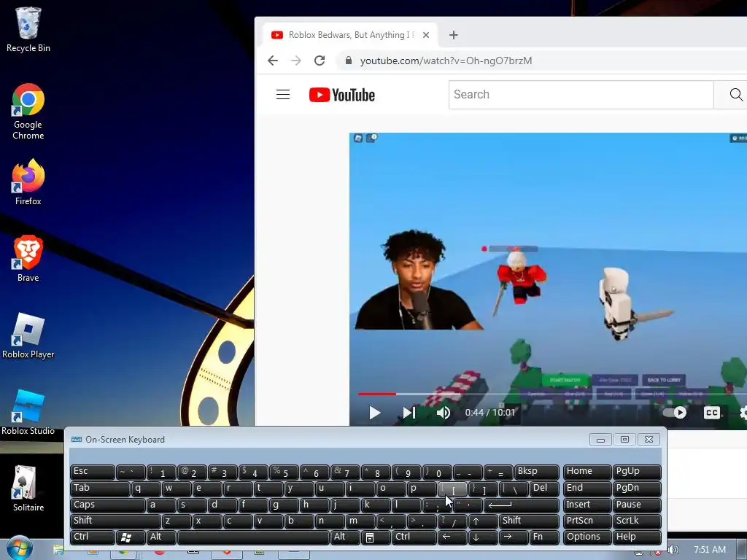
Task: View site info via the lock icon
Action: (x=348, y=61)
